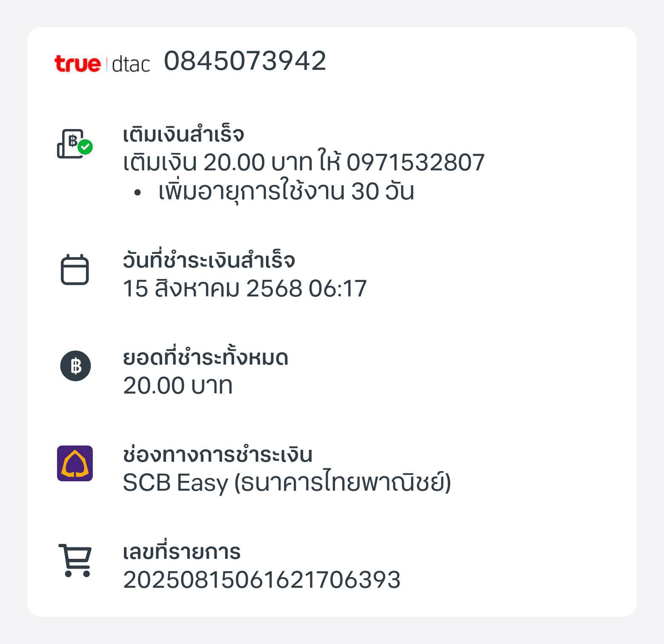Click SCB Easy (ธนาคารไทยพาณิชย์) text
The image size is (664, 644).
point(287,483)
